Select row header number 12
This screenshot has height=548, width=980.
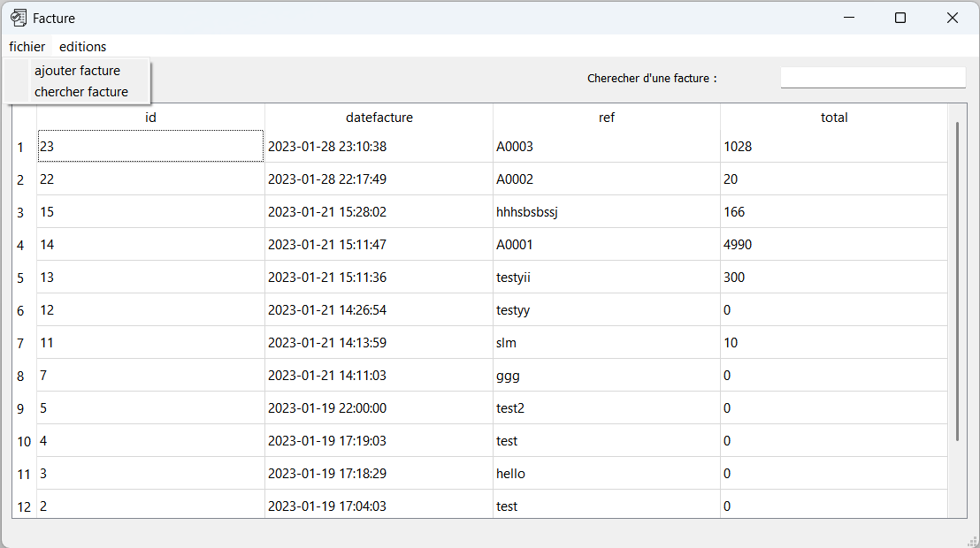(25, 505)
